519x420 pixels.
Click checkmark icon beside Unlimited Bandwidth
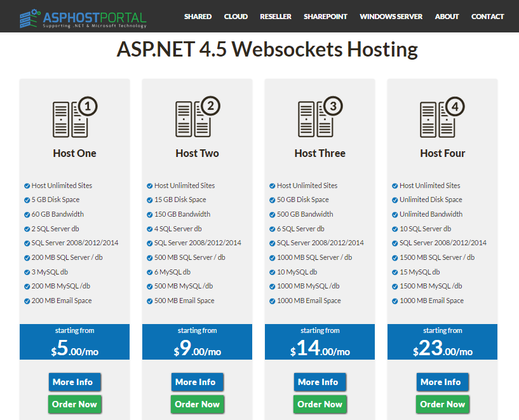coord(394,215)
